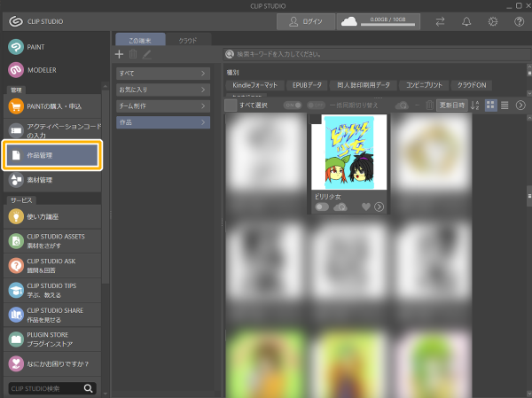This screenshot has height=398, width=532.
Task: Click the cloud sync icon in works toolbar
Action: [x=402, y=105]
